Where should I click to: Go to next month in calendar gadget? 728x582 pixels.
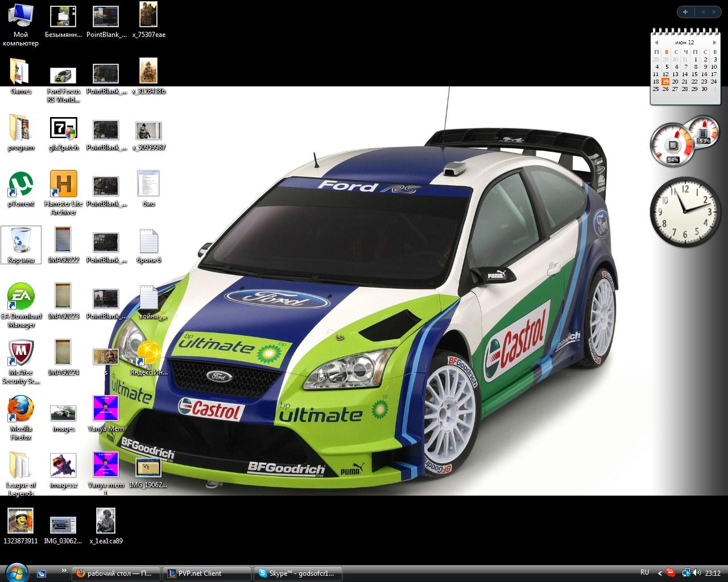coord(714,43)
